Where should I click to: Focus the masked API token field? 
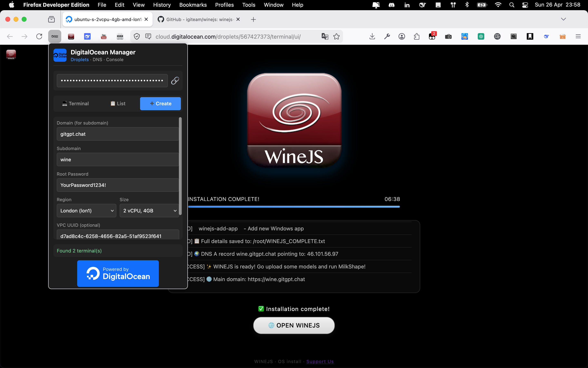112,81
